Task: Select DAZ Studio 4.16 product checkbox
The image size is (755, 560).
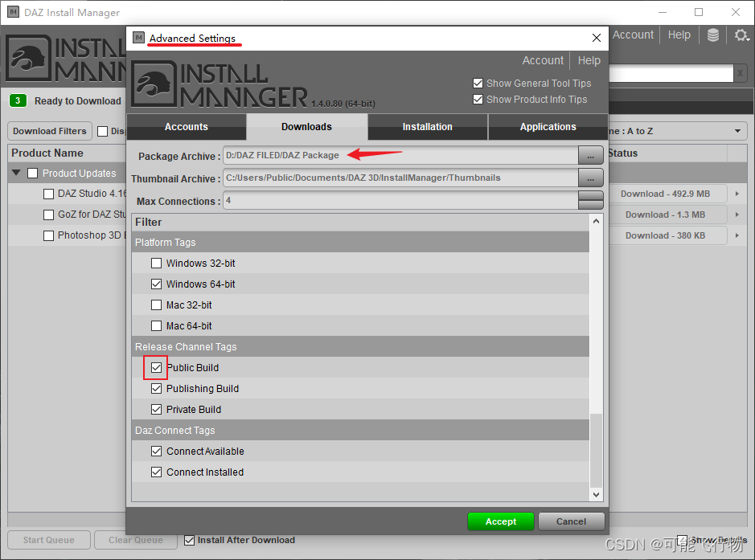Action: coord(48,194)
